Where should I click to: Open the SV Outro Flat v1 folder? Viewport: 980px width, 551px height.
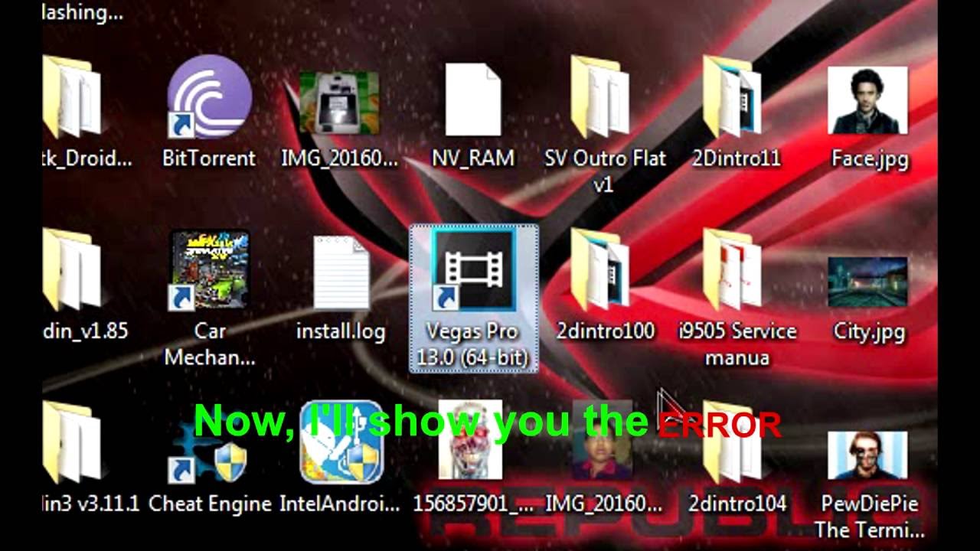click(605, 124)
